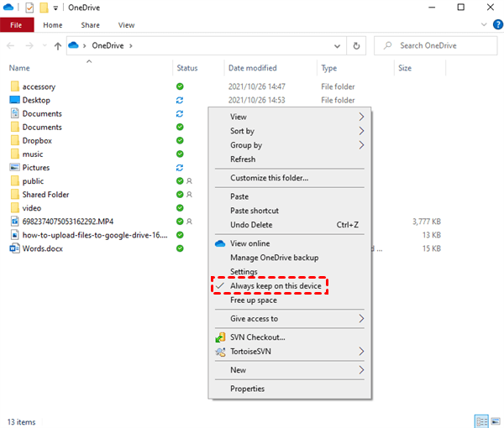504x428 pixels.
Task: Switch to details view icon in status bar
Action: pos(480,420)
